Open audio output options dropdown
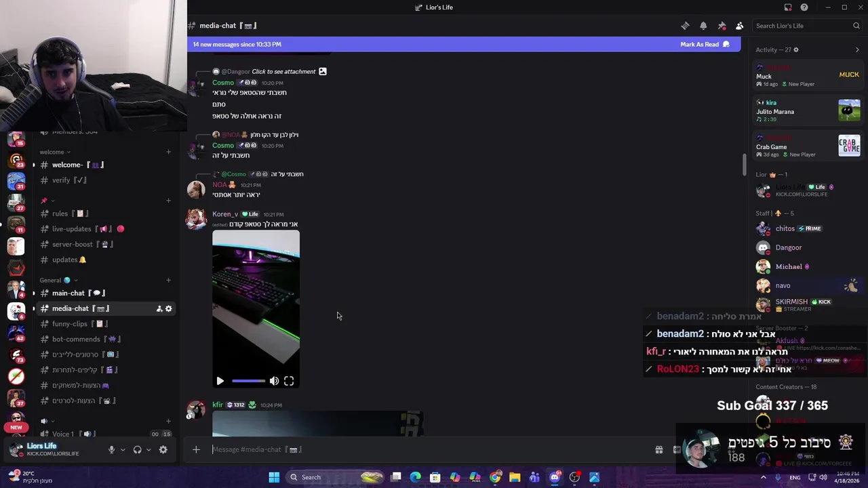868x488 pixels. [x=149, y=449]
